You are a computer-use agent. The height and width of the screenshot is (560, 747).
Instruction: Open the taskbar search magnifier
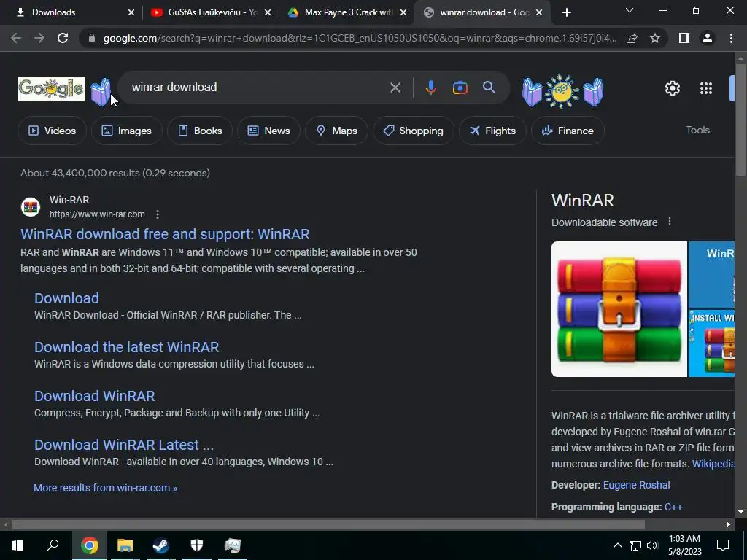coord(53,545)
